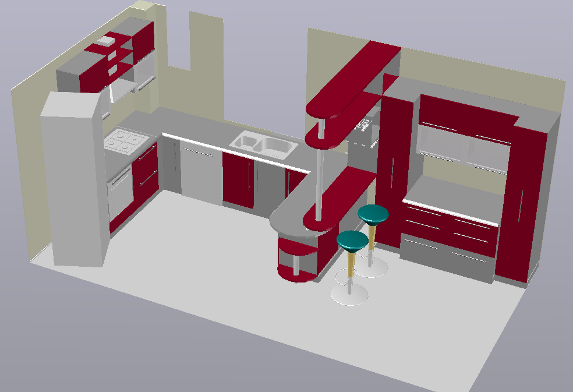This screenshot has height=392, width=573.
Task: Click the gray dishwasher panel under counter
Action: [200, 175]
